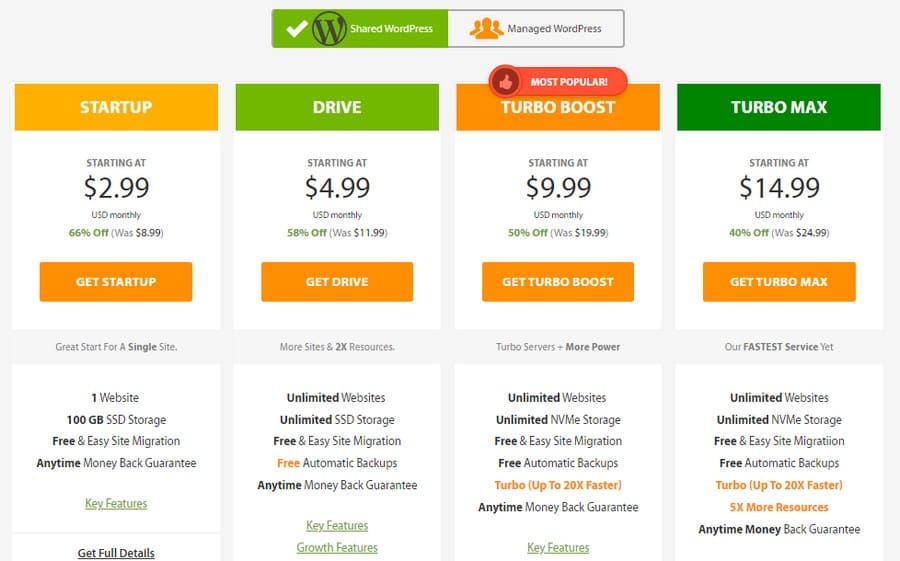Click the Turbo Boost plan header

[x=558, y=107]
